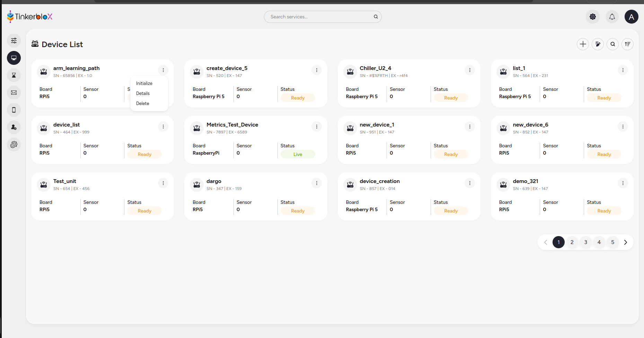This screenshot has width=644, height=338.
Task: Open options menu for device_creation
Action: pos(470,183)
